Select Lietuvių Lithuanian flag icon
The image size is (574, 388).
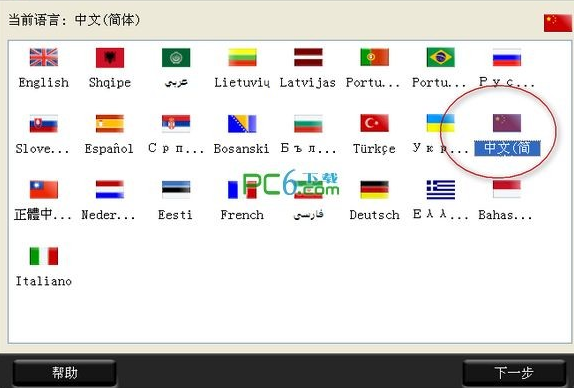242,57
